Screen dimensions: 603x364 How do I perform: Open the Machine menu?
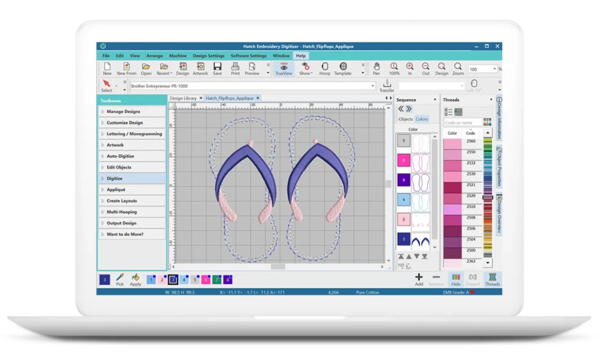178,56
